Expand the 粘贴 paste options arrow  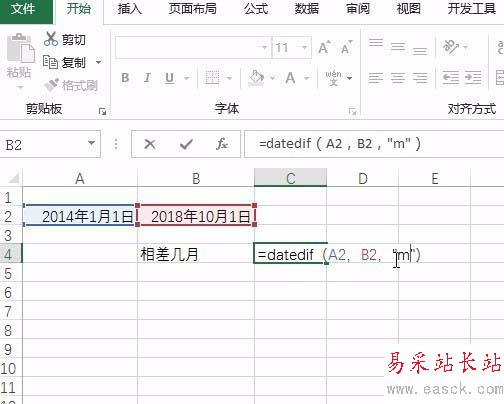[20, 87]
